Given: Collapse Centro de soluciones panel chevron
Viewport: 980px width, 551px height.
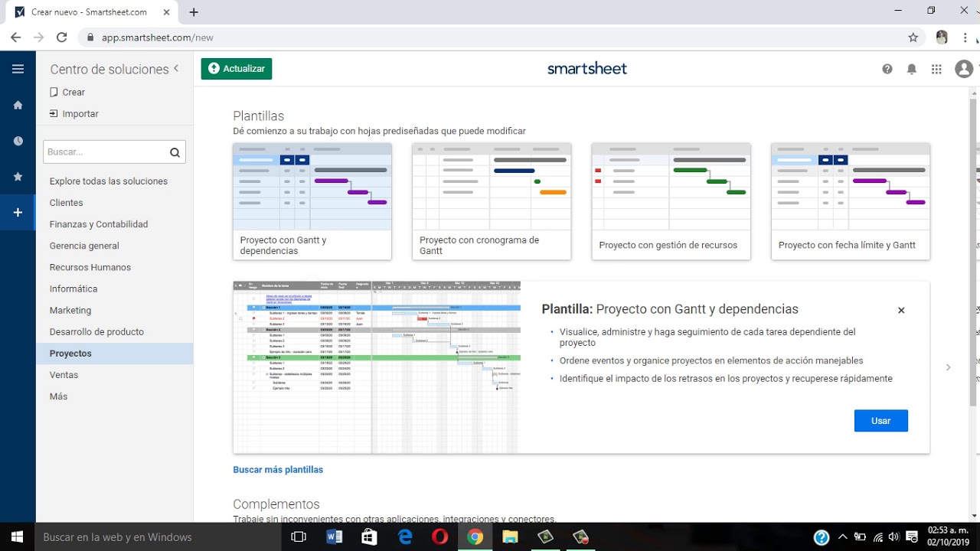Looking at the screenshot, I should pyautogui.click(x=176, y=68).
